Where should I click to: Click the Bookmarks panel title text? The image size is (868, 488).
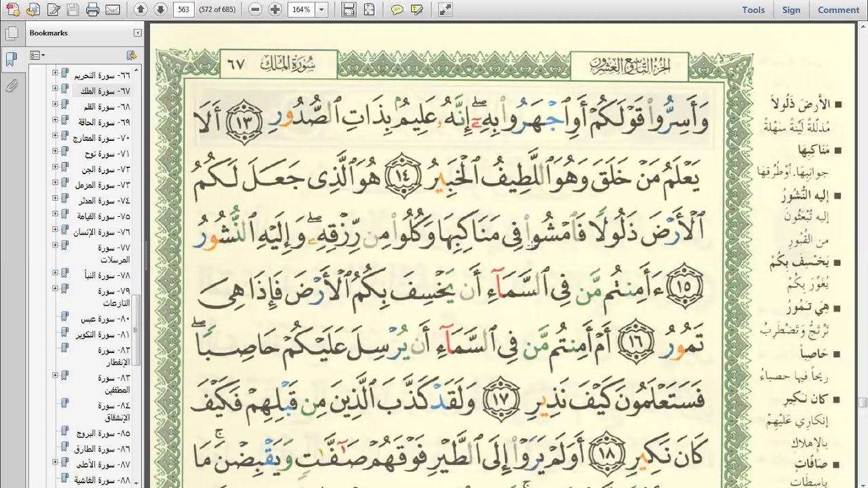[48, 33]
